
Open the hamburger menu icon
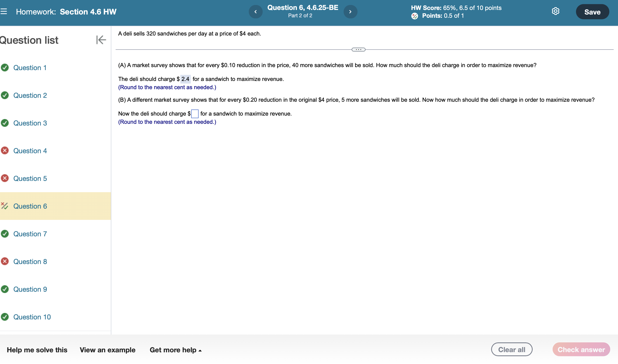tap(4, 11)
